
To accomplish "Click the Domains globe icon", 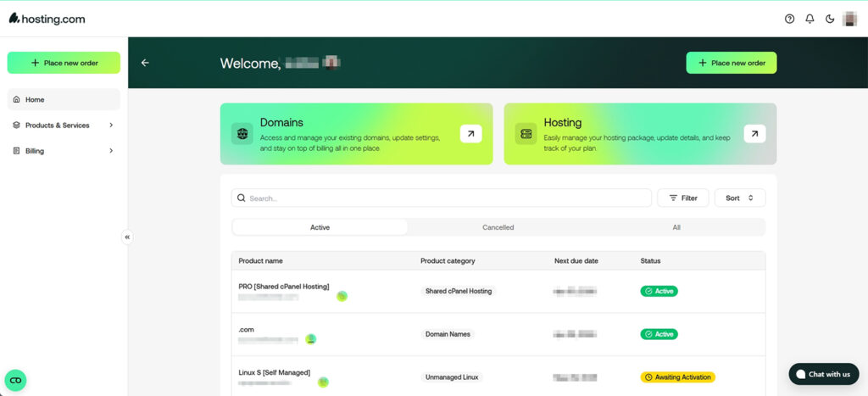I will pos(242,134).
